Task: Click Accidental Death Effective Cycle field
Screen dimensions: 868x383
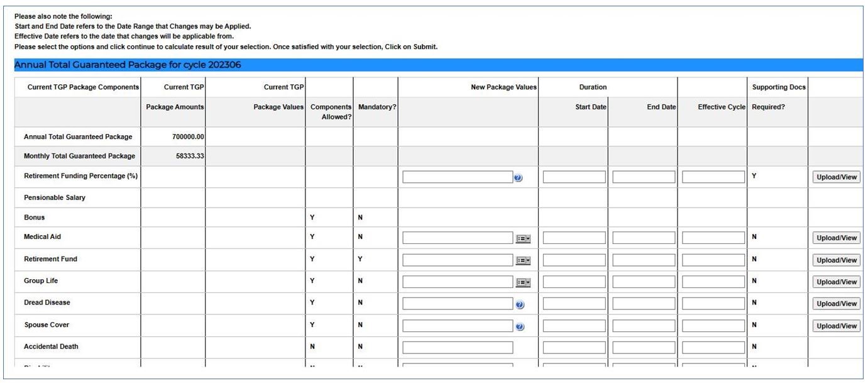Action: [x=713, y=348]
